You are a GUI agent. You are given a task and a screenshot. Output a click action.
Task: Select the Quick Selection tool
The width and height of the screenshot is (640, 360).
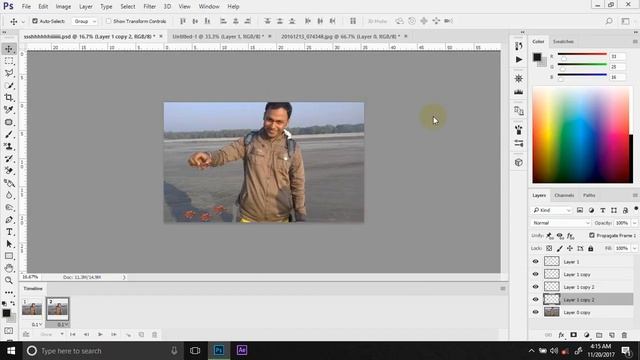tap(9, 85)
